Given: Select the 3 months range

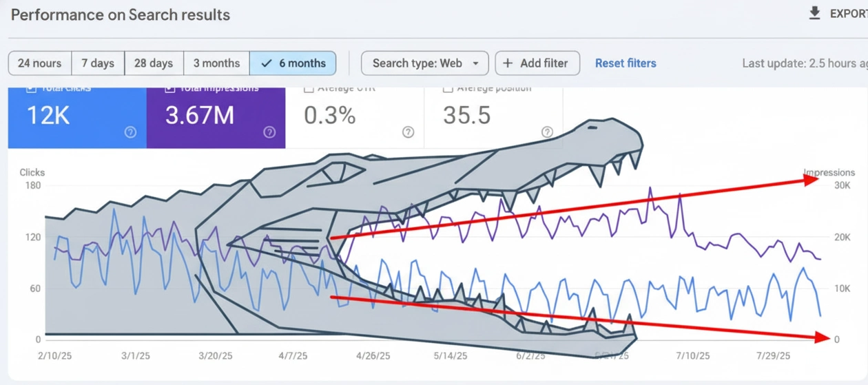Looking at the screenshot, I should coord(216,63).
